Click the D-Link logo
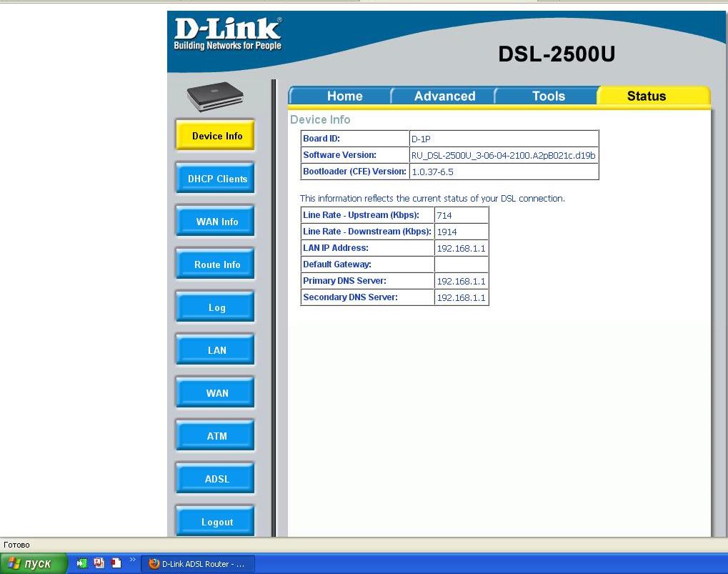 click(x=227, y=34)
